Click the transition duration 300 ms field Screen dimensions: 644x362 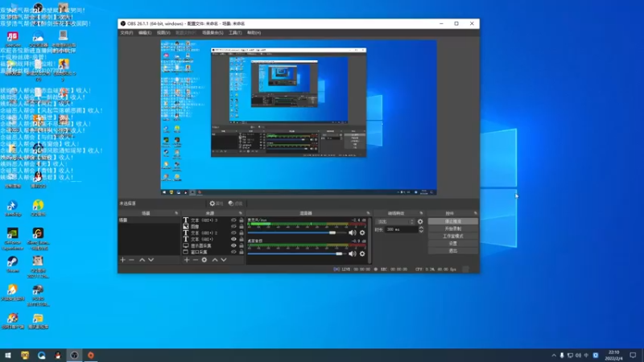coord(401,230)
